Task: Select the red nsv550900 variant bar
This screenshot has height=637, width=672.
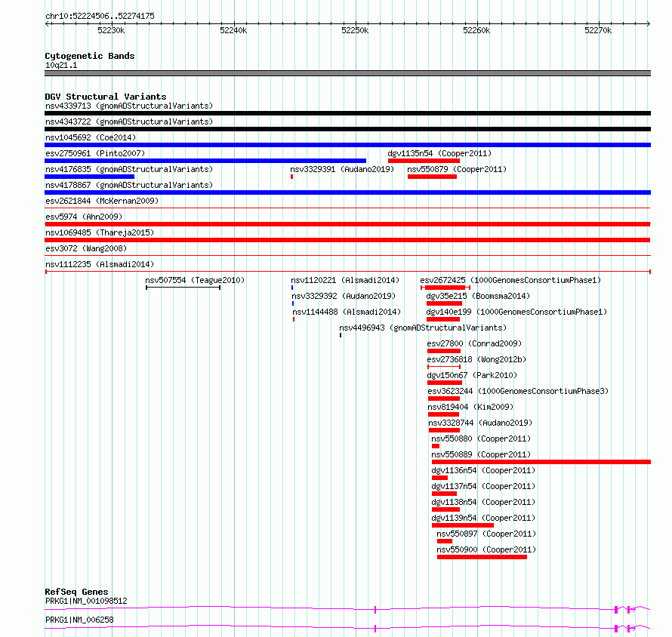Action: coord(482,557)
